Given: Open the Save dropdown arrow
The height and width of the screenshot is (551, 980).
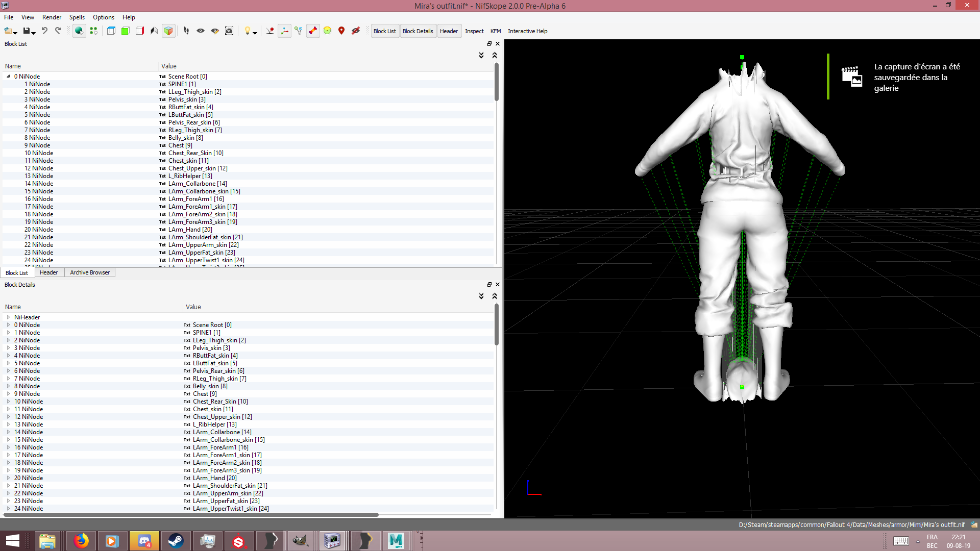Looking at the screenshot, I should 34,33.
